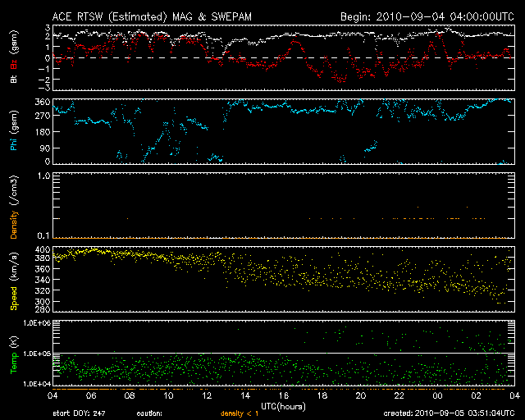Click the orange density < 1 legend text
Image resolution: width=525 pixels, height=420 pixels.
[x=240, y=413]
